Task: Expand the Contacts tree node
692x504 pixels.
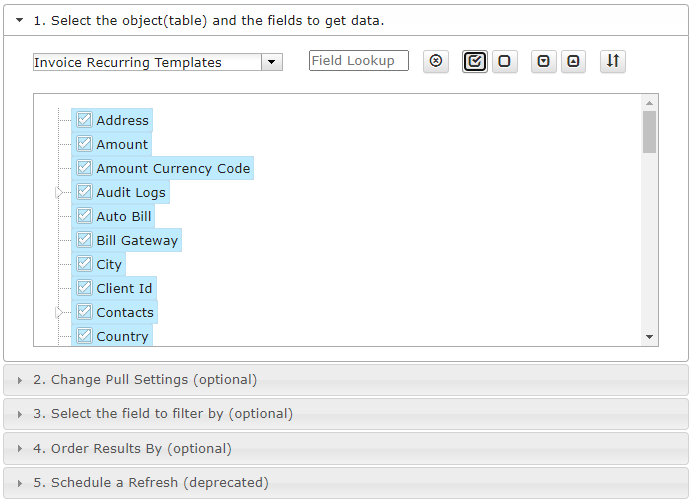Action: (x=59, y=312)
